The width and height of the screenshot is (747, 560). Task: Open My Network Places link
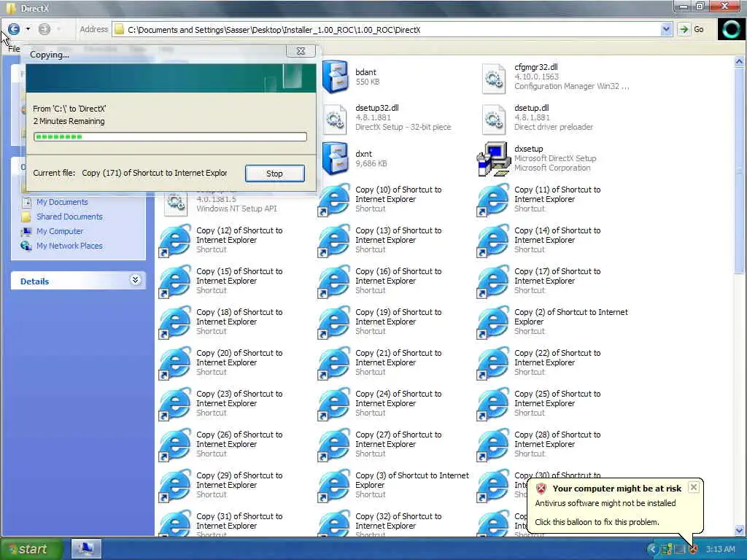(x=69, y=246)
